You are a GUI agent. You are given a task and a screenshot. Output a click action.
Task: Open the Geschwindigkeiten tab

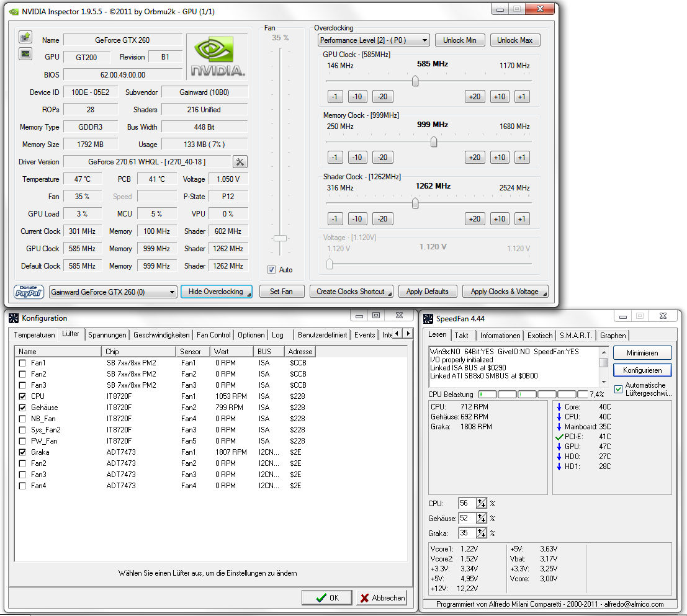[x=161, y=335]
